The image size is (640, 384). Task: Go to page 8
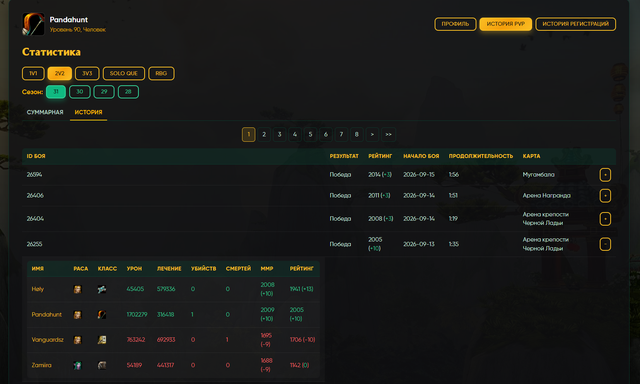point(357,134)
